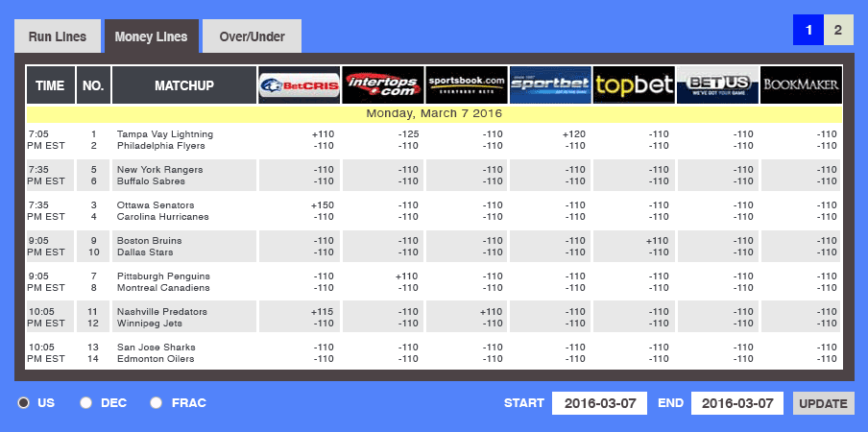Click Winnipeg Jets matchup text
The width and height of the screenshot is (868, 432).
[x=150, y=323]
